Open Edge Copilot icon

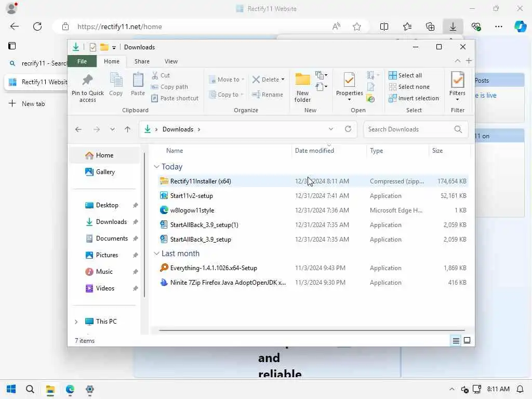point(520,26)
